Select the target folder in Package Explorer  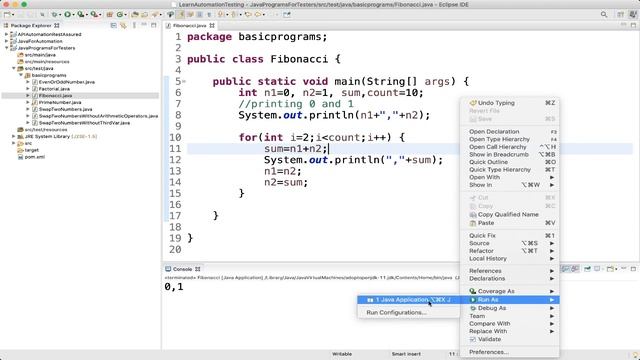pos(31,150)
